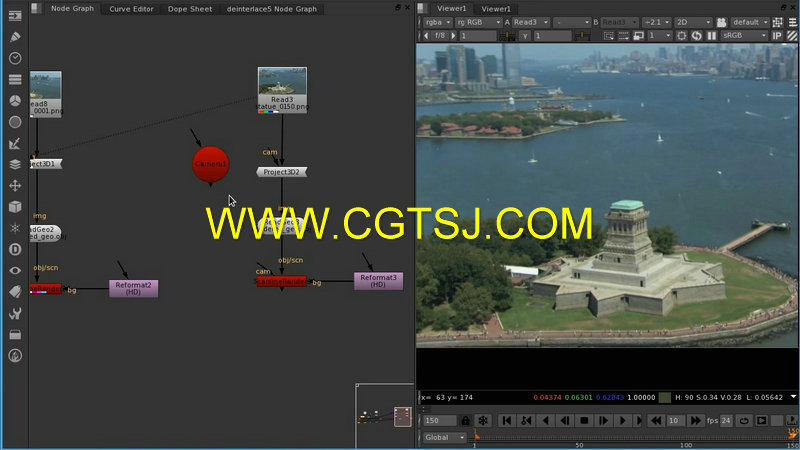Skip forward by frame increment
Screen dimensions: 800x450
click(695, 421)
